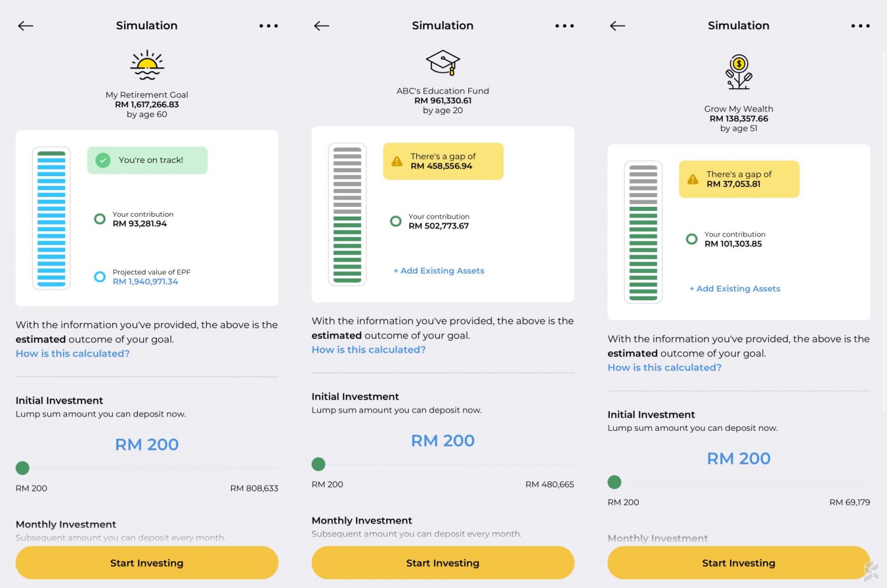
Task: Select the contribution RM 101,303.85 radio circle
Action: (691, 239)
